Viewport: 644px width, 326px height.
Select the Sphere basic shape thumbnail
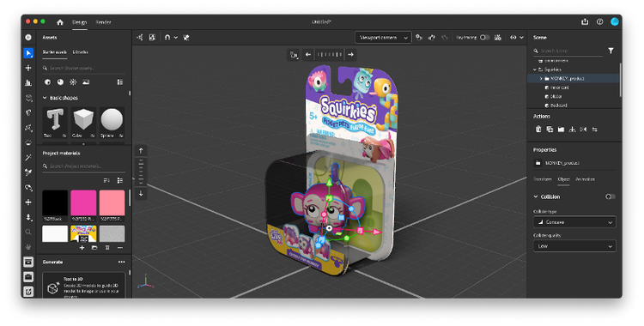coord(112,122)
